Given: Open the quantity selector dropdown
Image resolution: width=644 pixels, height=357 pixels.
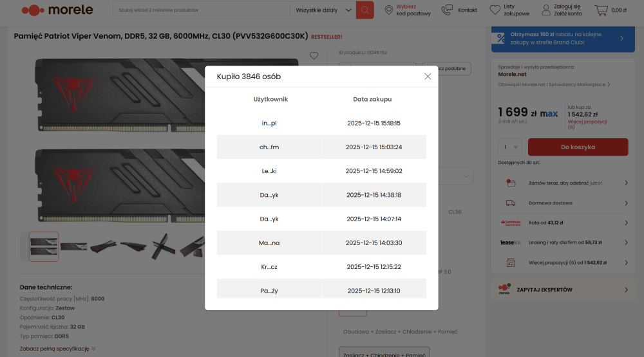Looking at the screenshot, I should tap(510, 147).
